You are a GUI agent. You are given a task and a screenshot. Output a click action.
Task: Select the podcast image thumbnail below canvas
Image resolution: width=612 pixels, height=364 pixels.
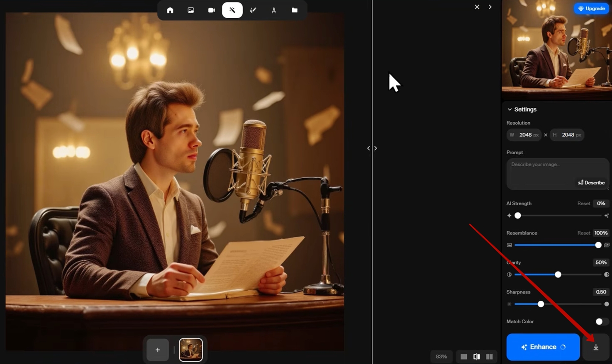coord(191,349)
